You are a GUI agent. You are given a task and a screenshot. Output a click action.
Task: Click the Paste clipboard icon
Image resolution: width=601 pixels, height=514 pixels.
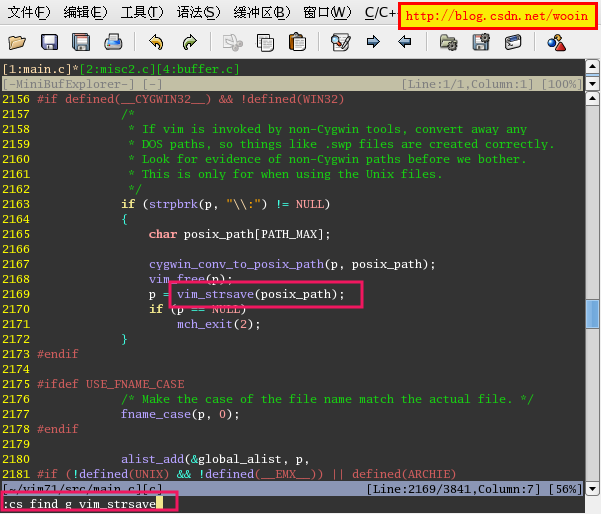click(x=297, y=42)
